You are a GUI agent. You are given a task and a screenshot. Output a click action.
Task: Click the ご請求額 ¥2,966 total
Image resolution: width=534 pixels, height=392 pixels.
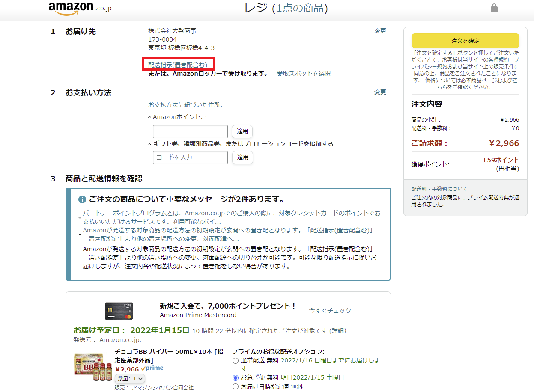[x=504, y=143]
